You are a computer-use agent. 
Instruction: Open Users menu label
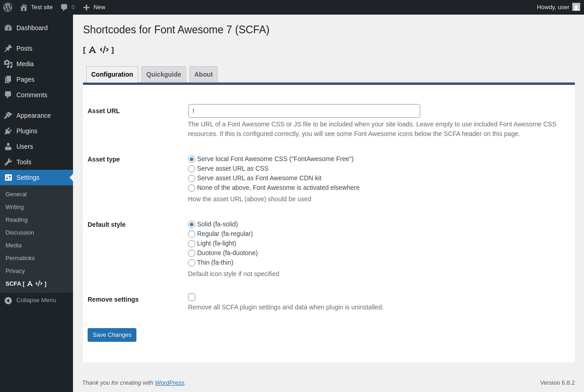(25, 146)
